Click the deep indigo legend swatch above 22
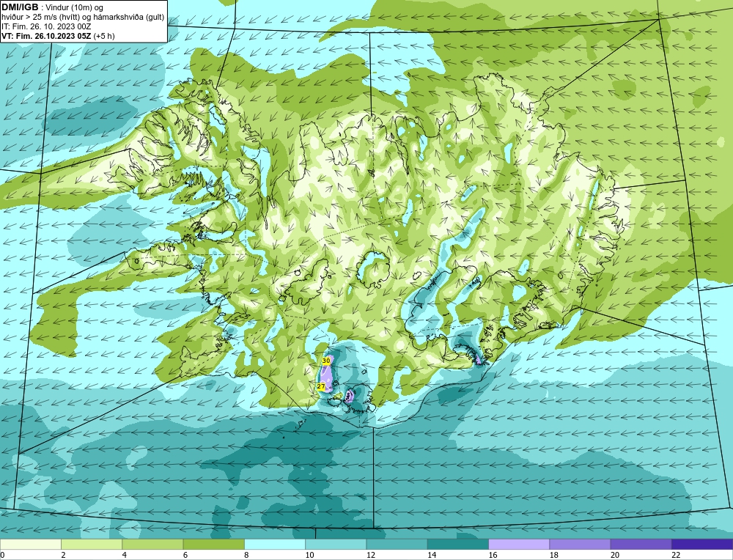 pyautogui.click(x=701, y=544)
